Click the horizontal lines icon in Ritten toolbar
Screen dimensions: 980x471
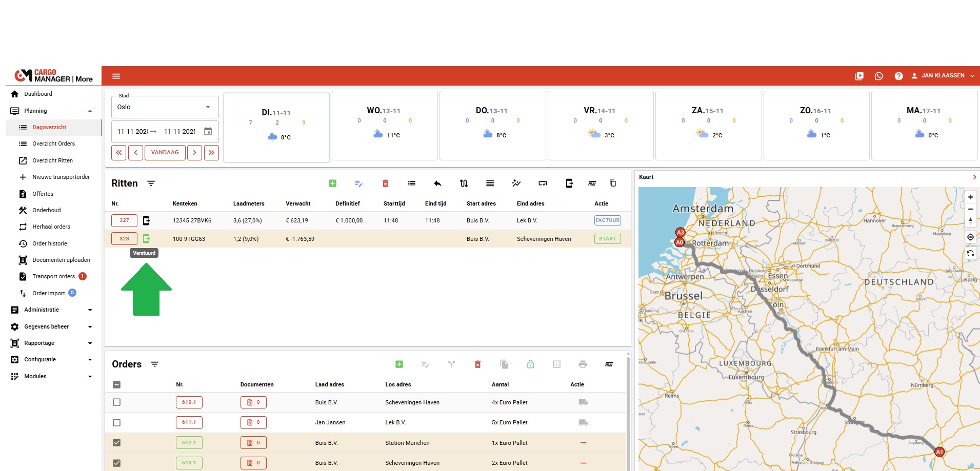click(x=490, y=183)
